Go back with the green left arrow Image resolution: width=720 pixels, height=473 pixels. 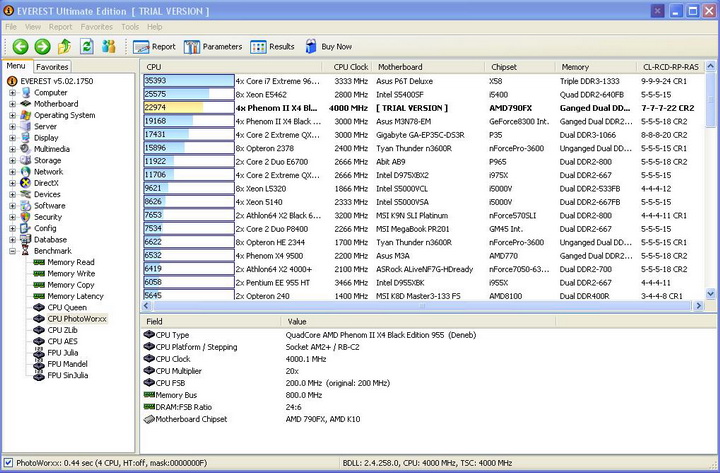20,46
